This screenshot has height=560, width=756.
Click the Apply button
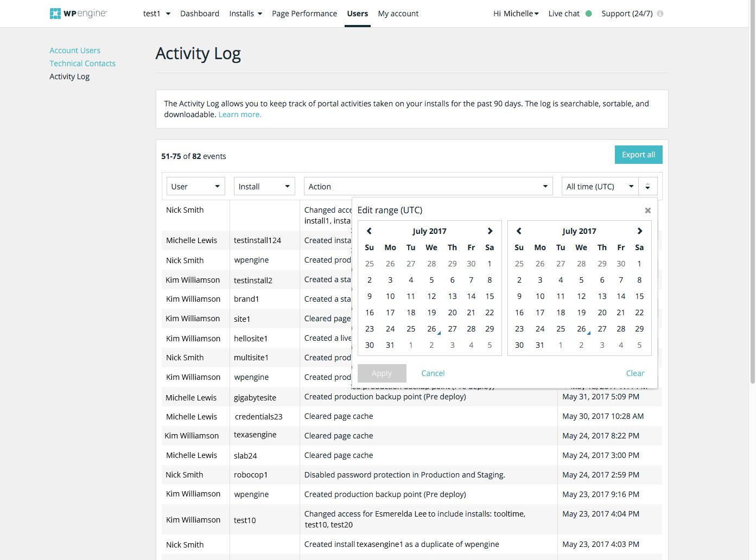[382, 373]
